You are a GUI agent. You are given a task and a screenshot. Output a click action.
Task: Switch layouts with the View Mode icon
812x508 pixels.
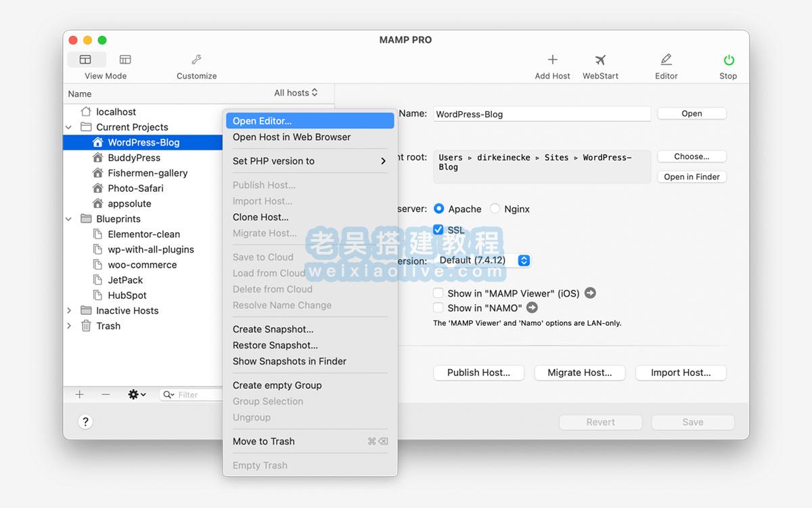click(x=86, y=60)
